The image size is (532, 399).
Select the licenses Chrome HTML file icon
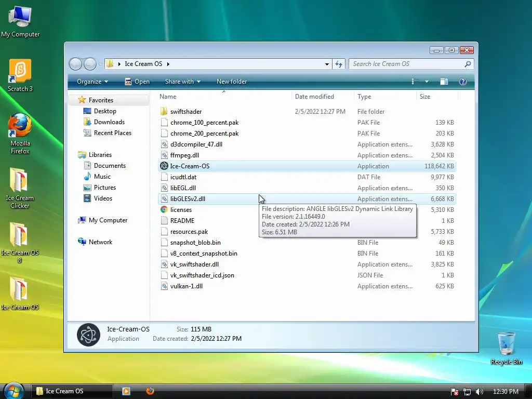[x=164, y=210]
